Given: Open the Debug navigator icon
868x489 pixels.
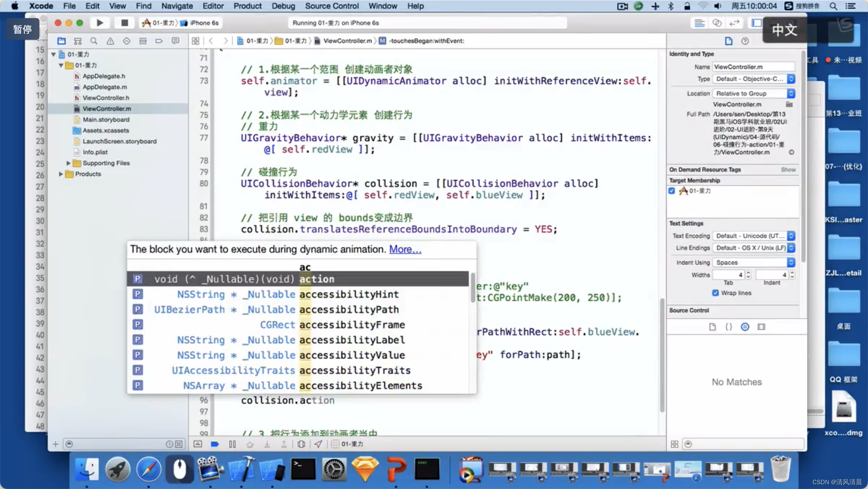Looking at the screenshot, I should [x=143, y=41].
